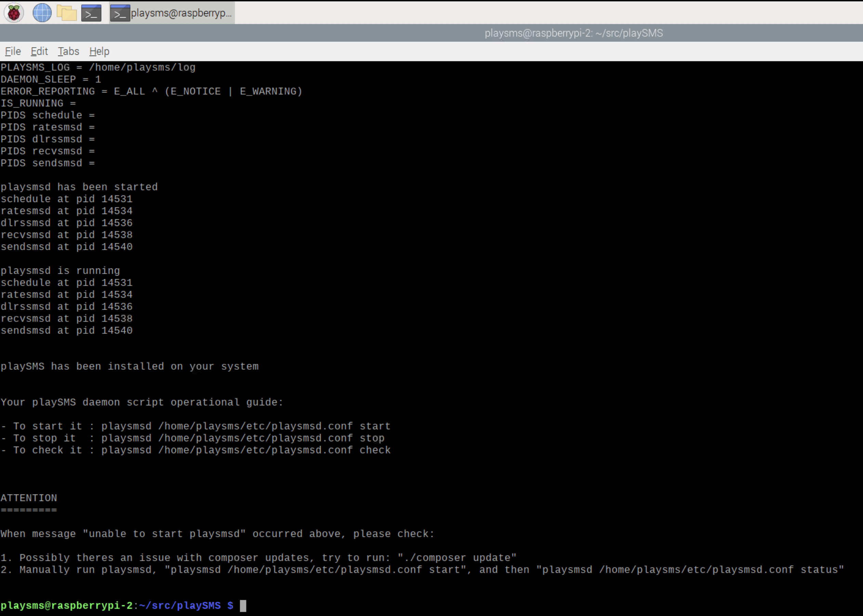The height and width of the screenshot is (616, 863).
Task: Launch the web browser globe icon
Action: tap(42, 13)
